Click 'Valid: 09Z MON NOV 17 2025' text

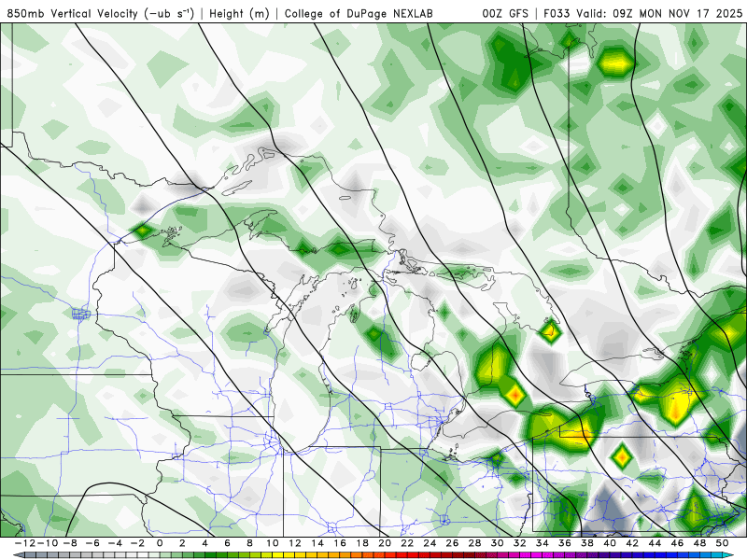[659, 13]
